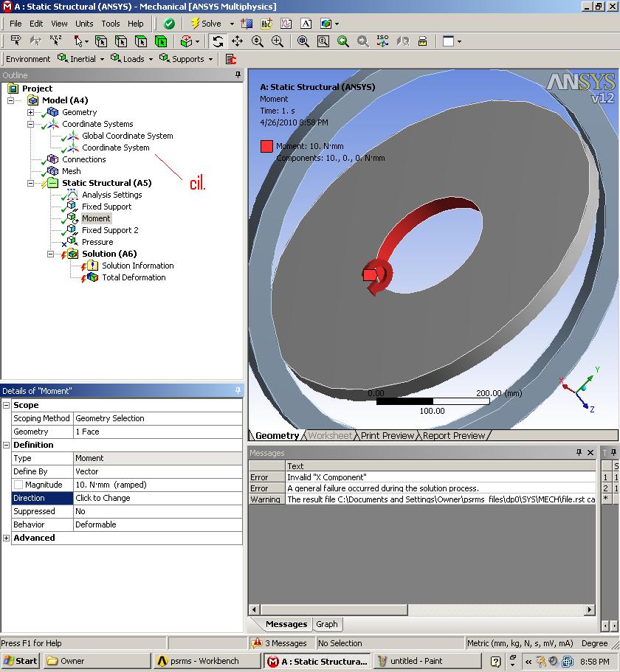Click the Total Deformation result item

(134, 277)
